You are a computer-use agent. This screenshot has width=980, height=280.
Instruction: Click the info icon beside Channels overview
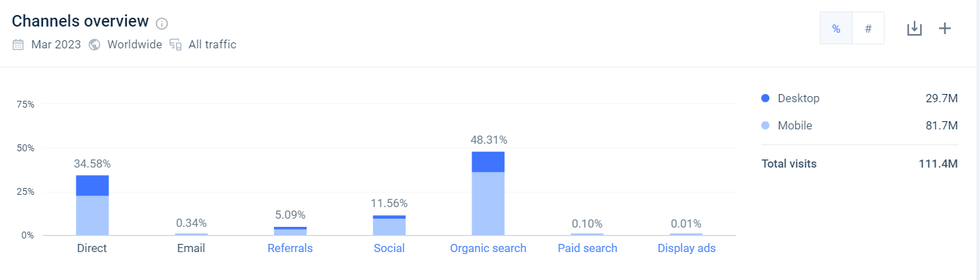click(162, 24)
